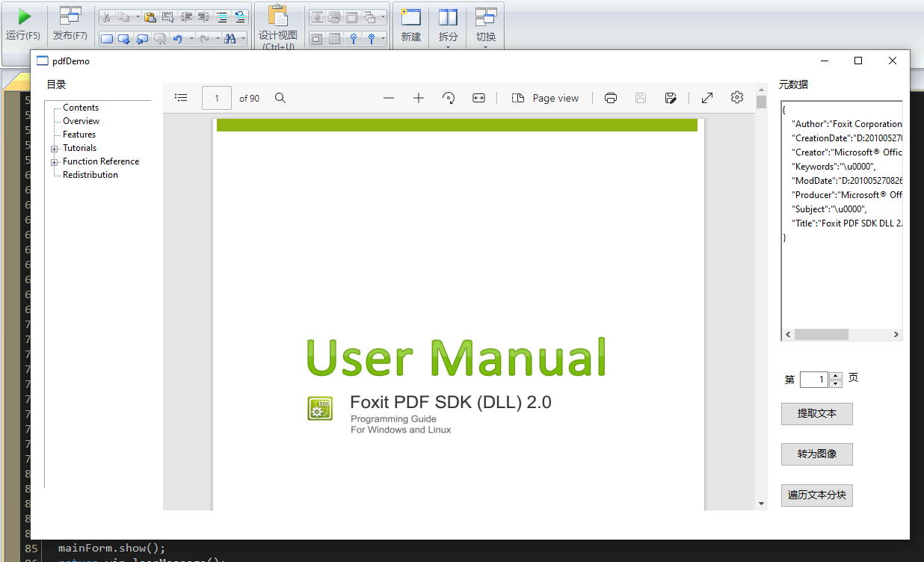Click the select-region icon beside the Paste icon

pyautogui.click(x=168, y=16)
